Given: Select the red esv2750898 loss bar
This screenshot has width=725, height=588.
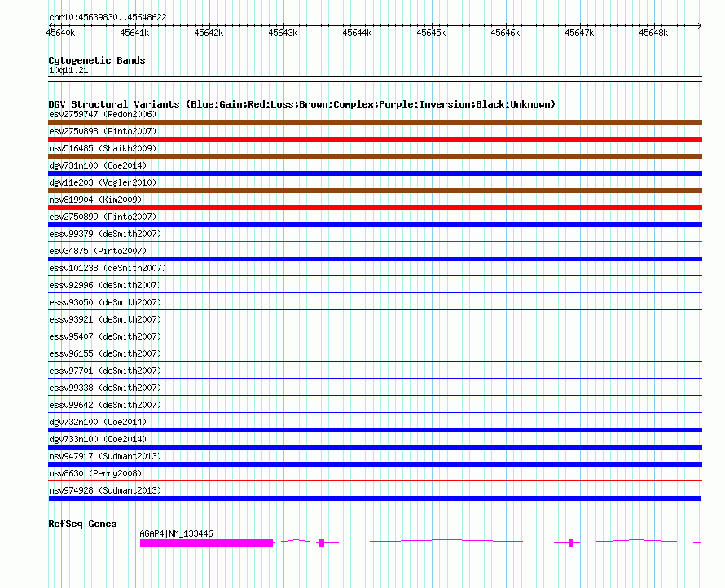Looking at the screenshot, I should pos(375,139).
